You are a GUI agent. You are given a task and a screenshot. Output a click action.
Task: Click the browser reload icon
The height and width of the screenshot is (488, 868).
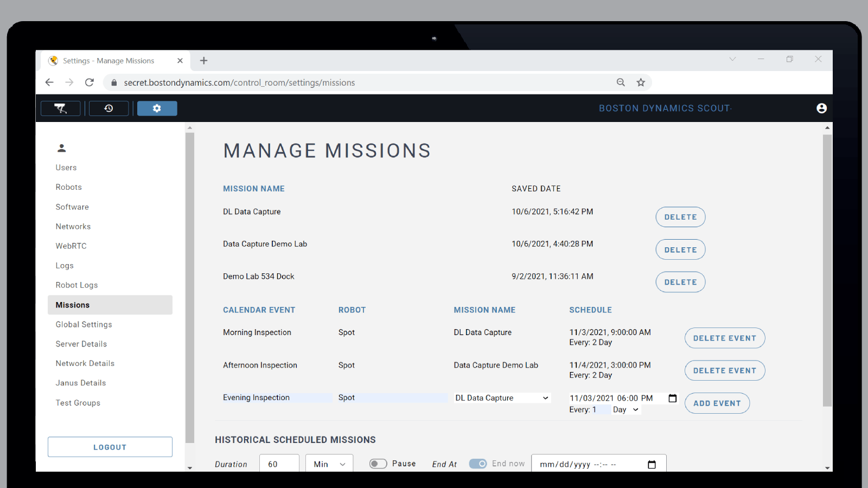[90, 82]
